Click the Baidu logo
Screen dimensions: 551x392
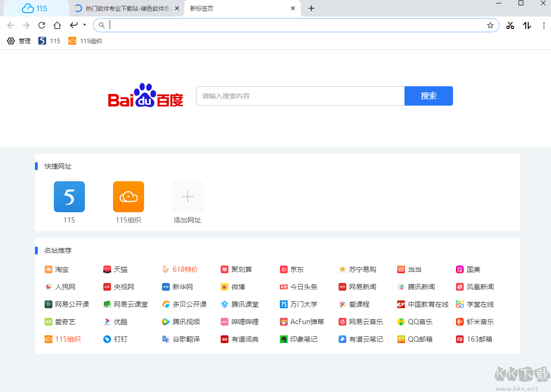[146, 95]
